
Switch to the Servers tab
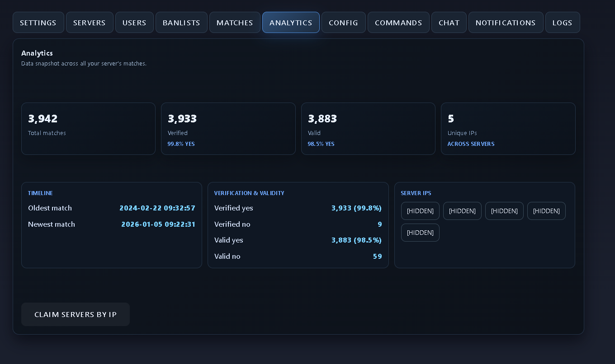(x=90, y=23)
